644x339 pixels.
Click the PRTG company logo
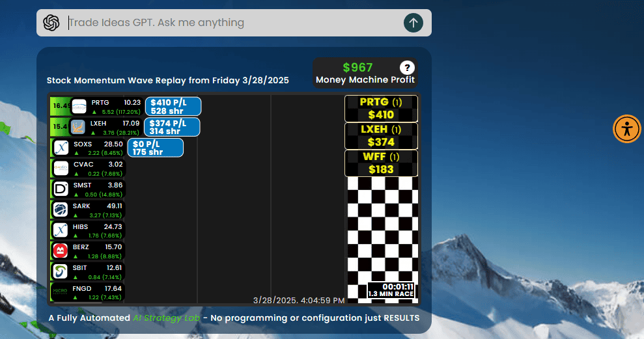pyautogui.click(x=79, y=106)
